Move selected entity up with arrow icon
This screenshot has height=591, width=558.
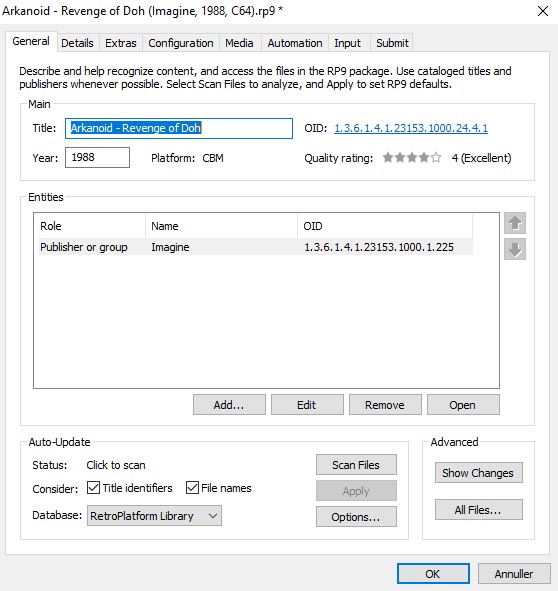pyautogui.click(x=515, y=224)
